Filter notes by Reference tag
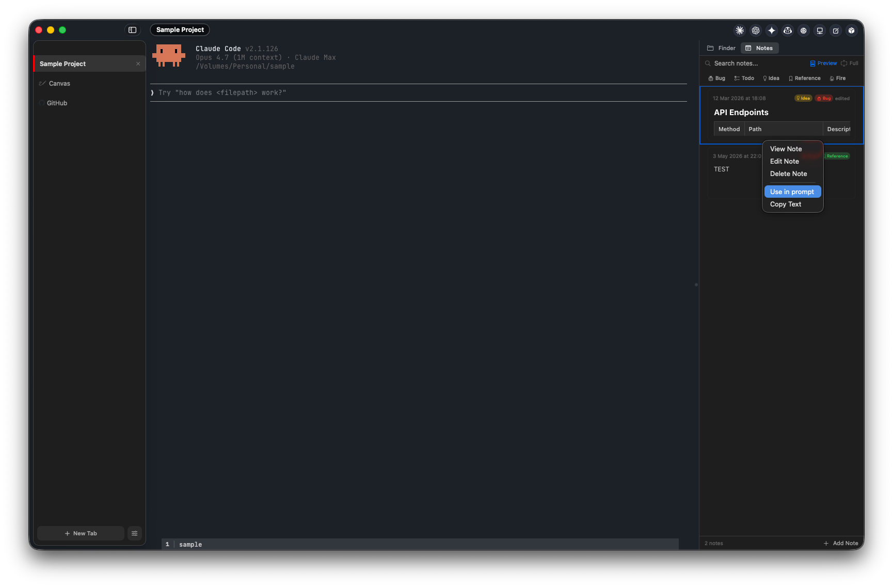This screenshot has height=588, width=893. [x=805, y=78]
